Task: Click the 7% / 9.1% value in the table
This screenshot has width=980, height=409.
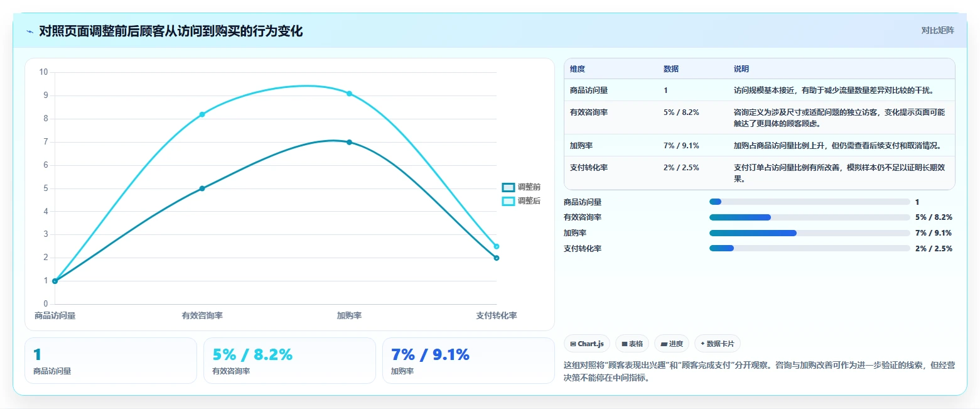Action: [681, 146]
